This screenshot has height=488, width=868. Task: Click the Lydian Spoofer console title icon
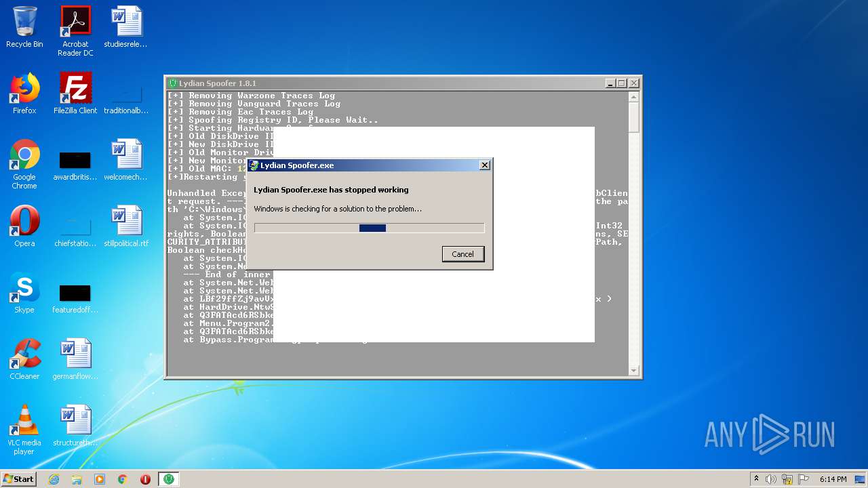[173, 83]
